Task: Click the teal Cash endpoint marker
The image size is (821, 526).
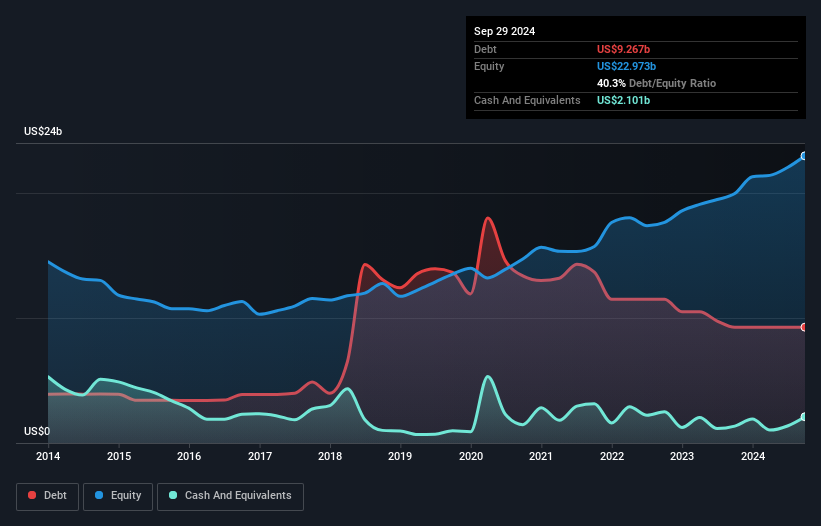Action: coord(804,417)
